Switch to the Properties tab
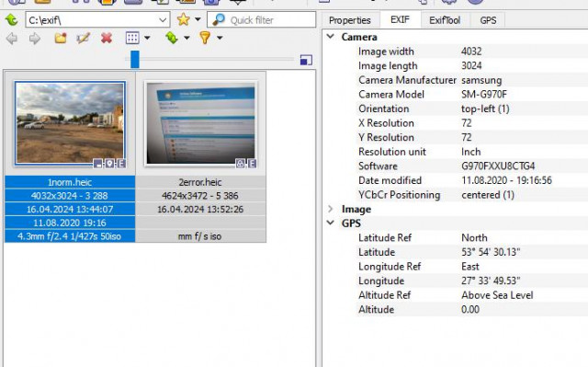This screenshot has width=588, height=367. tap(349, 20)
